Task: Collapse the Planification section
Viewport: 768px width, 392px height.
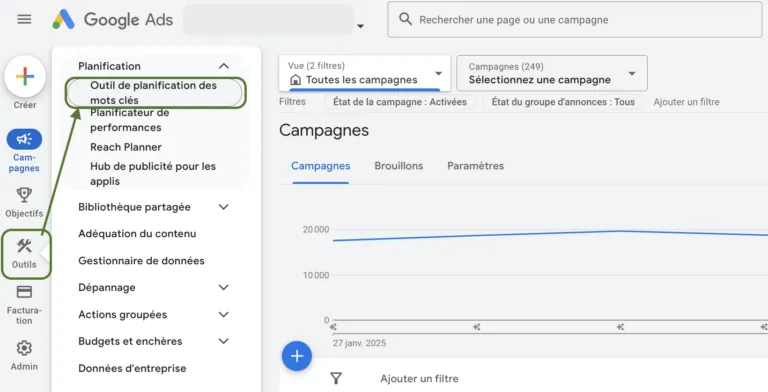Action: click(x=223, y=66)
